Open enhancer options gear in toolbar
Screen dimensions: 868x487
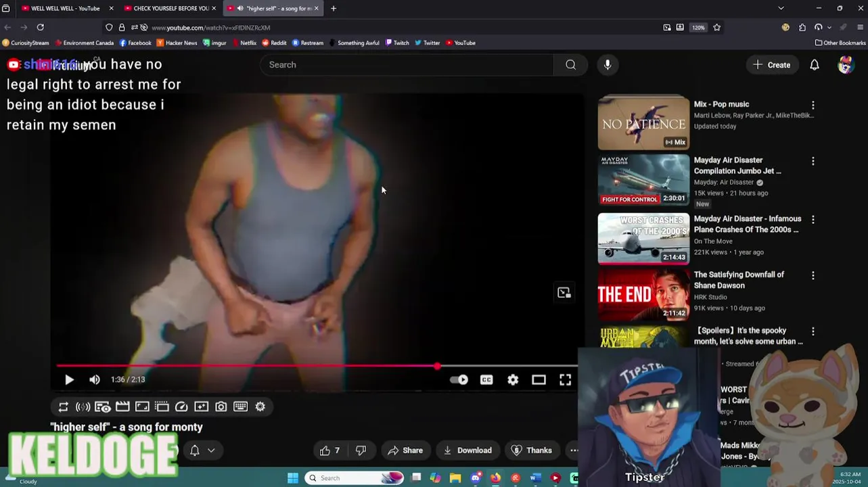[260, 407]
